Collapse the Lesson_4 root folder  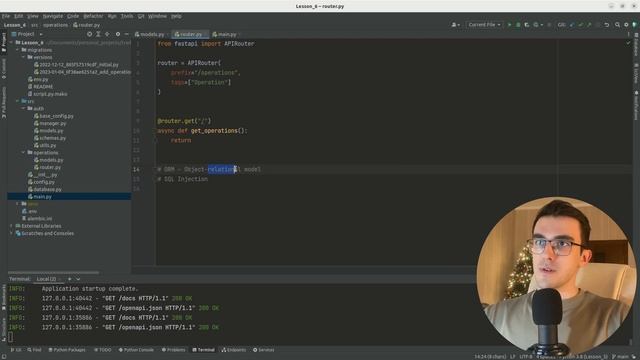click(11, 42)
